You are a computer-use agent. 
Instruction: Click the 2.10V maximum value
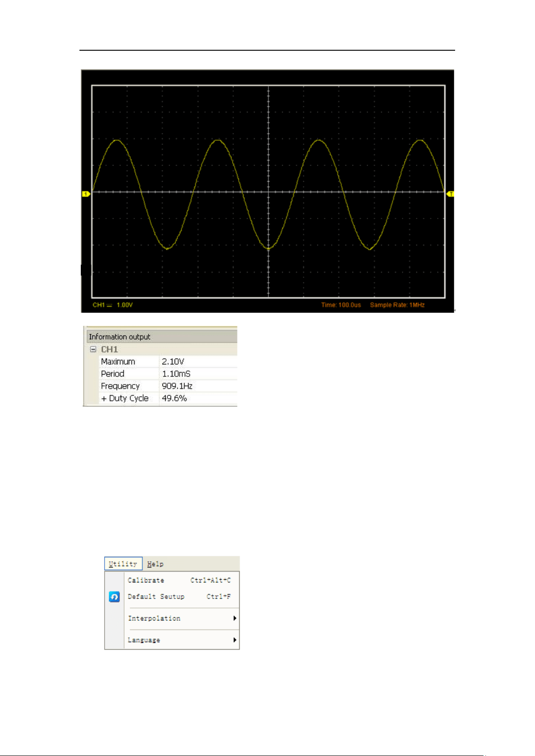(173, 362)
